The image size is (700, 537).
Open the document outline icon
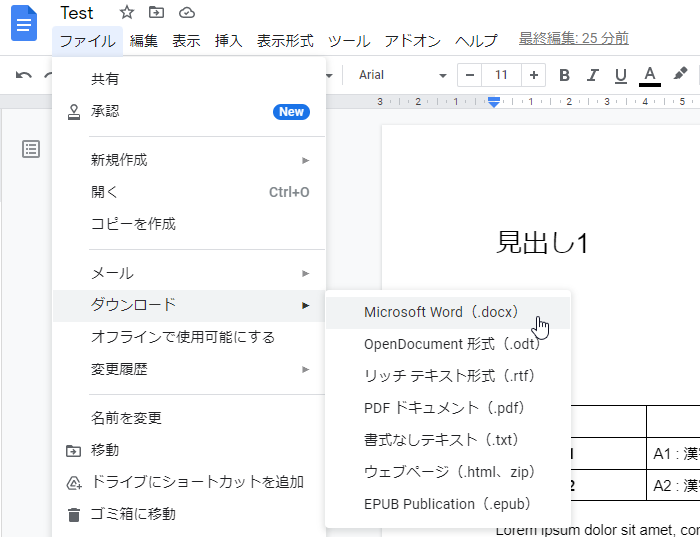click(31, 149)
